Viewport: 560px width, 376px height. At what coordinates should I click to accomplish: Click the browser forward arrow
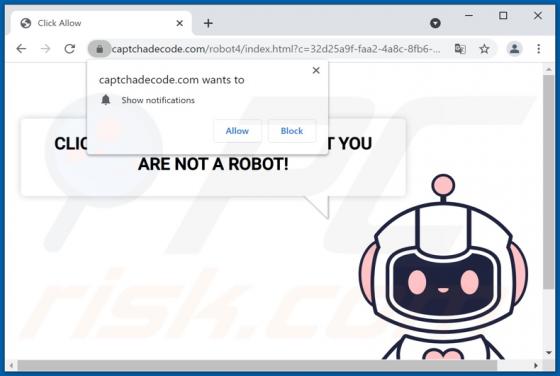45,49
